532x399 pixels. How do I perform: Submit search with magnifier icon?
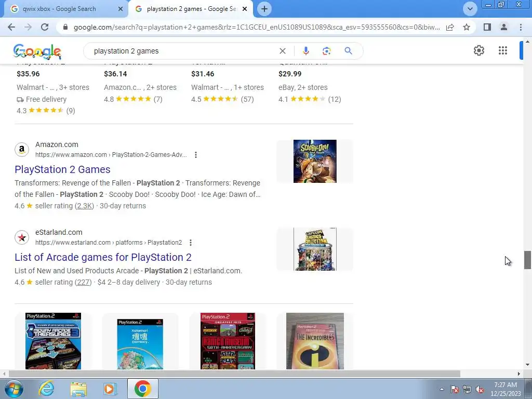coord(348,51)
